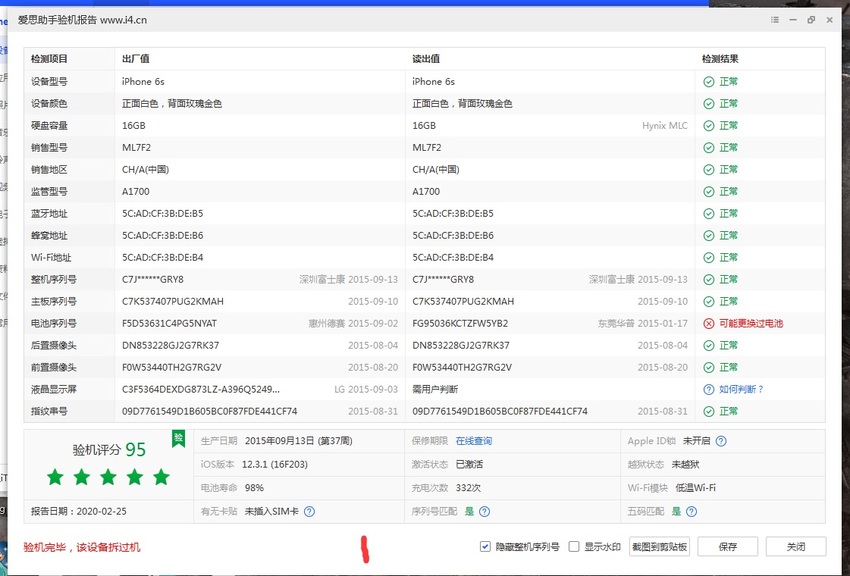Click 未越狱 jailbreak status value

click(685, 464)
